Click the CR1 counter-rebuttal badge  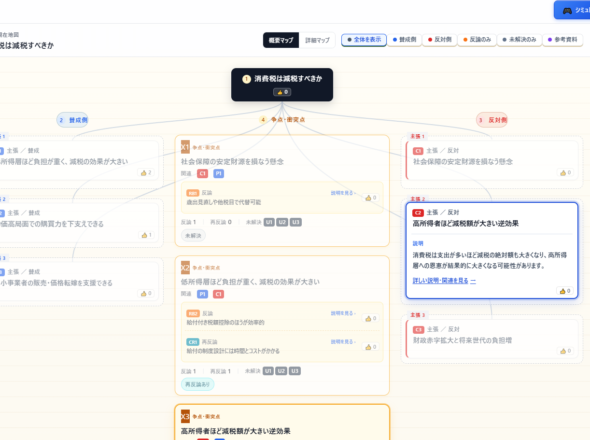tap(193, 342)
